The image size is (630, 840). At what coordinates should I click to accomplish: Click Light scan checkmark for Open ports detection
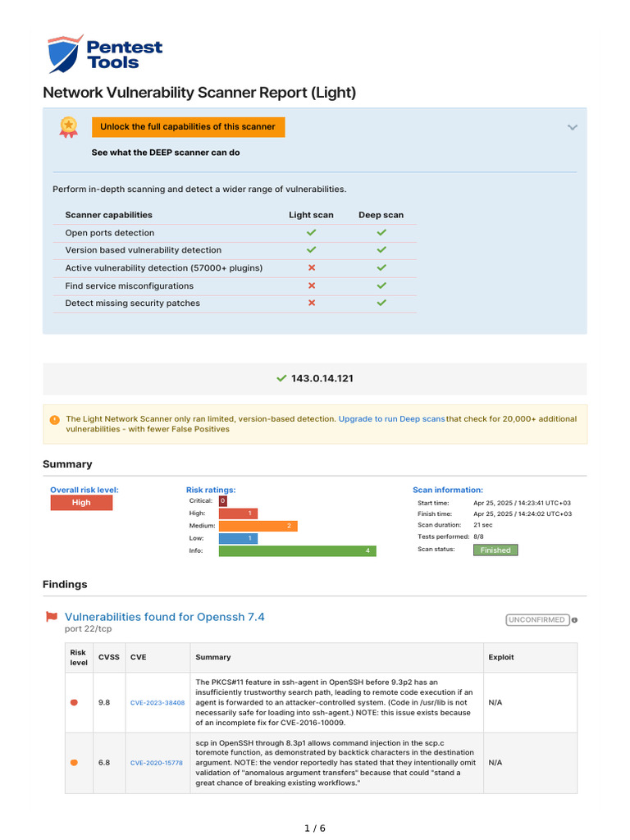point(311,232)
